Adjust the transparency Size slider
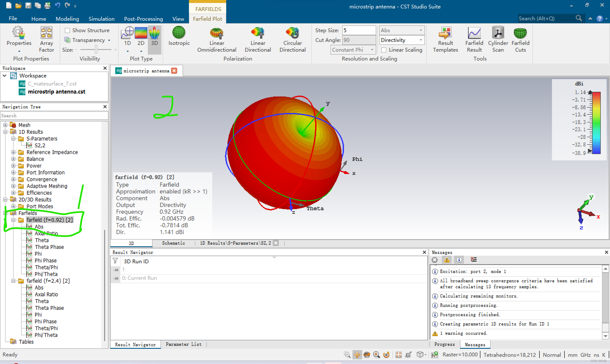The height and width of the screenshot is (364, 610). [x=96, y=50]
